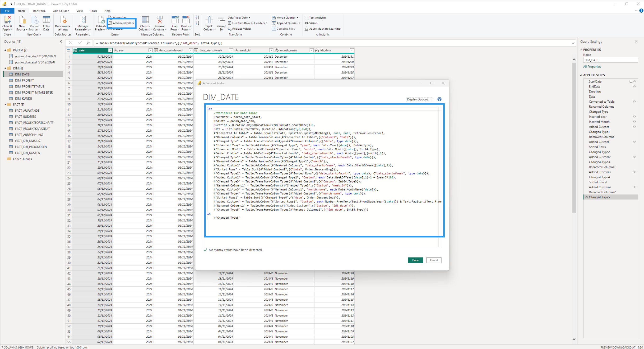644x349 pixels.
Task: Open the File tab
Action: pyautogui.click(x=7, y=11)
